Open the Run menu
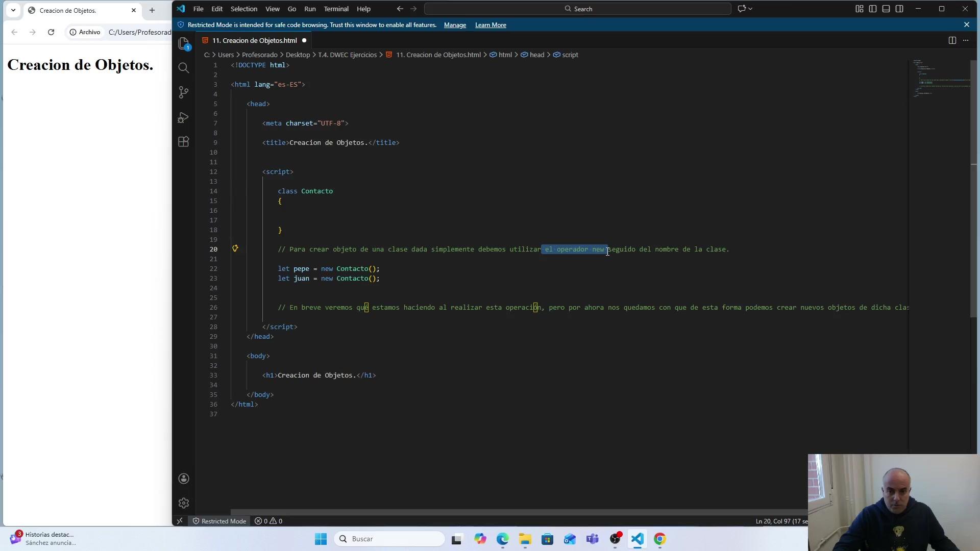The image size is (980, 551). pyautogui.click(x=310, y=9)
